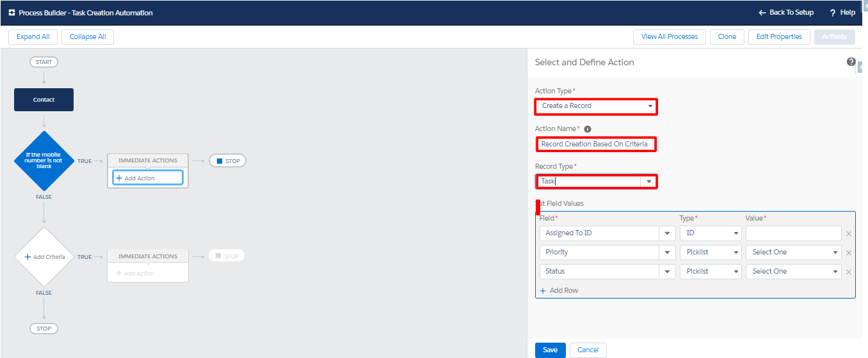The image size is (868, 358).
Task: Click View All Processes button
Action: pos(670,37)
